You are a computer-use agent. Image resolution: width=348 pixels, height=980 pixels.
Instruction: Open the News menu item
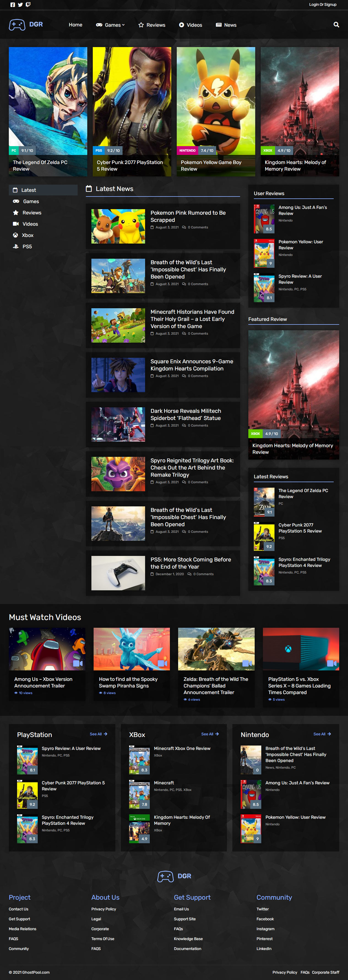[x=226, y=25]
